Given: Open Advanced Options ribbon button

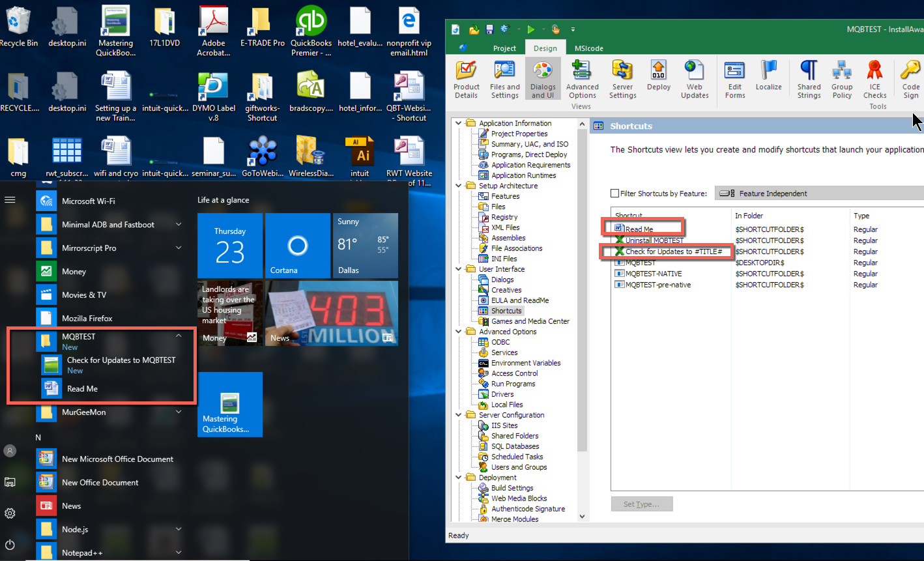Looking at the screenshot, I should tap(582, 79).
